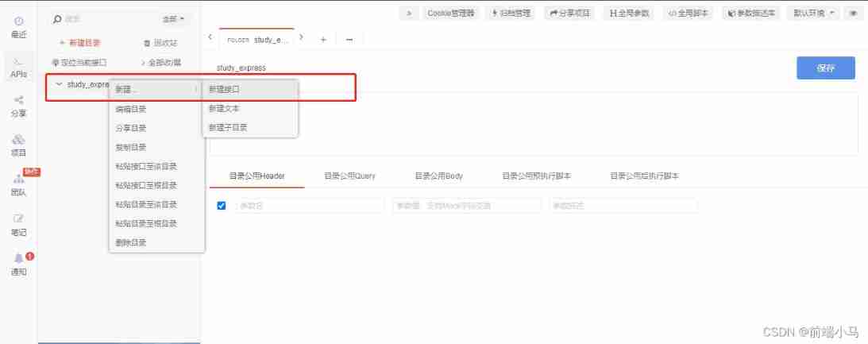Open the 全部 filter dropdown
868x344 pixels.
tap(172, 19)
